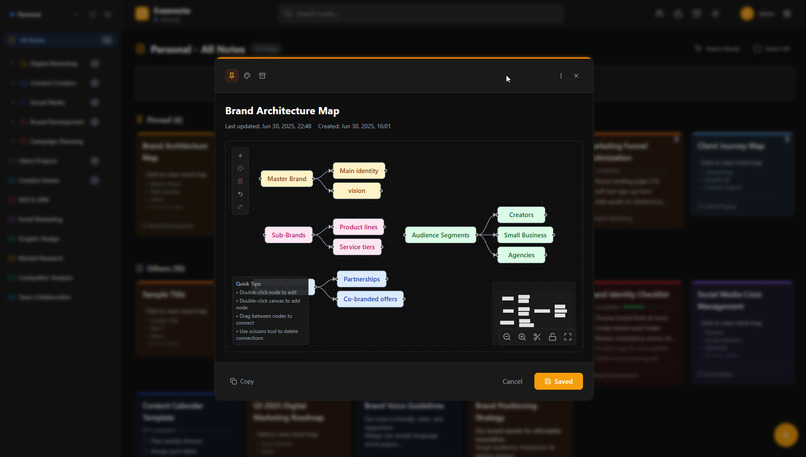The image size is (806, 457).
Task: Close the Brand Architecture Map dialog
Action: (x=576, y=76)
